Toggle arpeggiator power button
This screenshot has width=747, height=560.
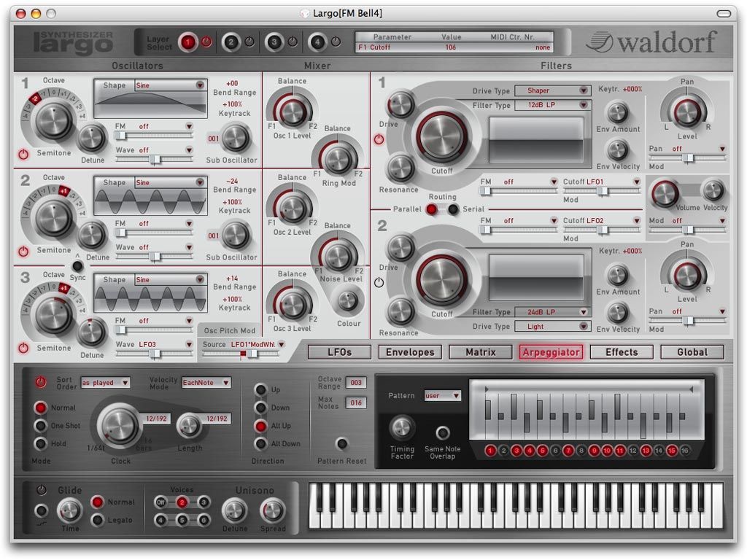coord(41,382)
